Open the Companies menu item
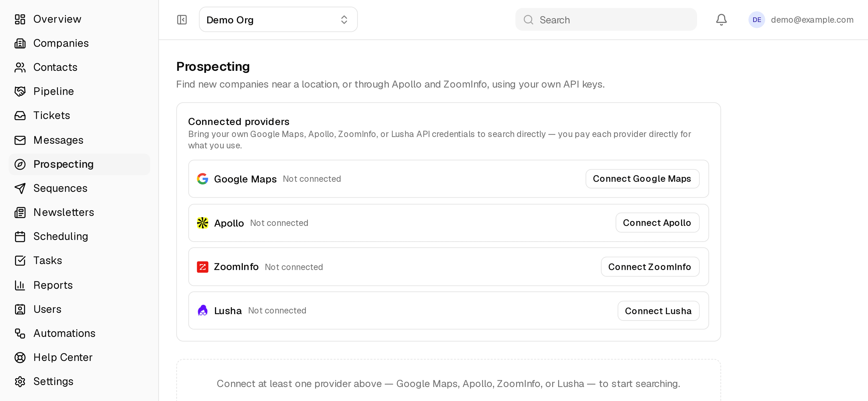This screenshot has width=868, height=401. [80, 43]
